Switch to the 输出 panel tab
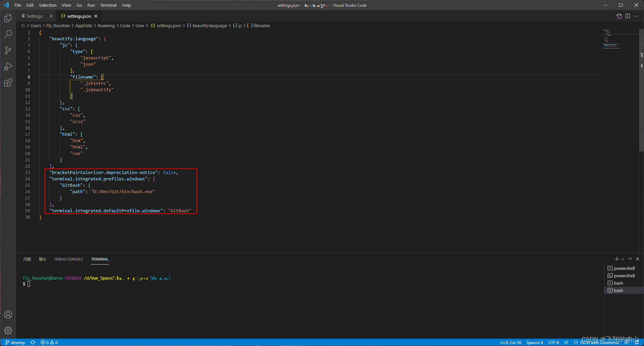The image size is (644, 346). pos(43,259)
